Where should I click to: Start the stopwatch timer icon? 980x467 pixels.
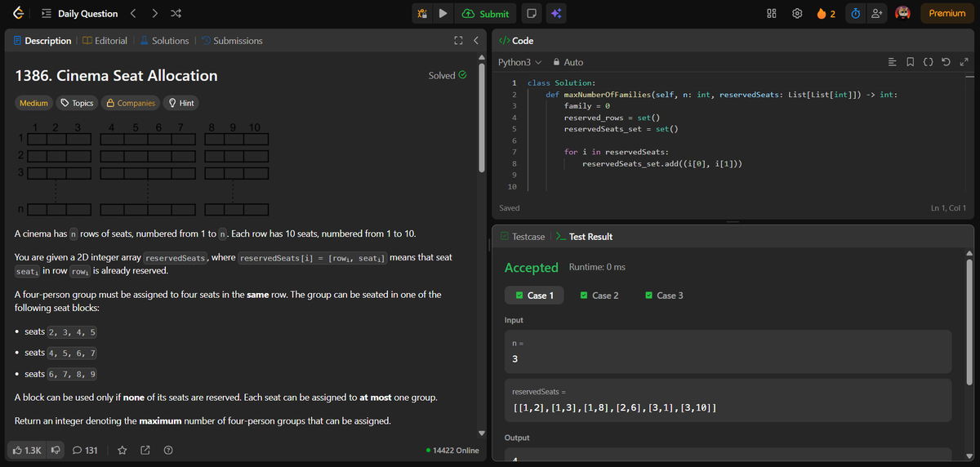(856, 14)
